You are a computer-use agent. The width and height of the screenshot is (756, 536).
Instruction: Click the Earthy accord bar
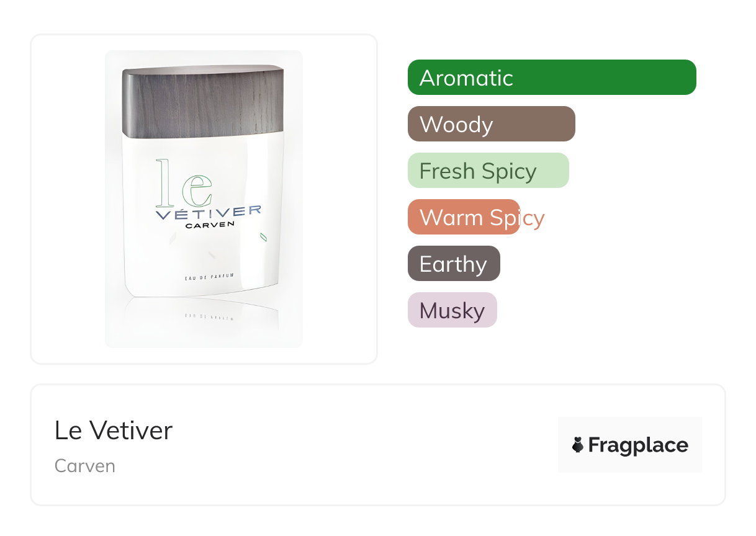[454, 264]
